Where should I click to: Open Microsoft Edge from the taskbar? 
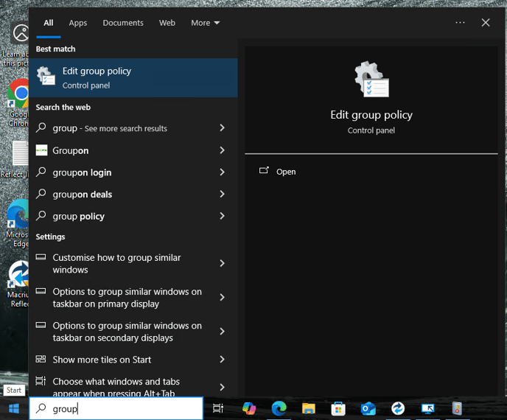click(x=279, y=408)
